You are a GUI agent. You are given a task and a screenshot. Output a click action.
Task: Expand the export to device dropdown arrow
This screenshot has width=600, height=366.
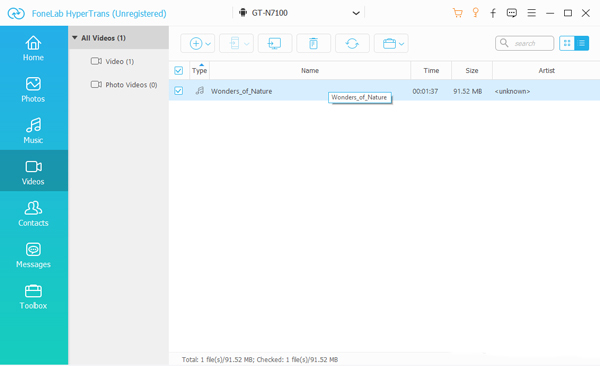(x=247, y=44)
